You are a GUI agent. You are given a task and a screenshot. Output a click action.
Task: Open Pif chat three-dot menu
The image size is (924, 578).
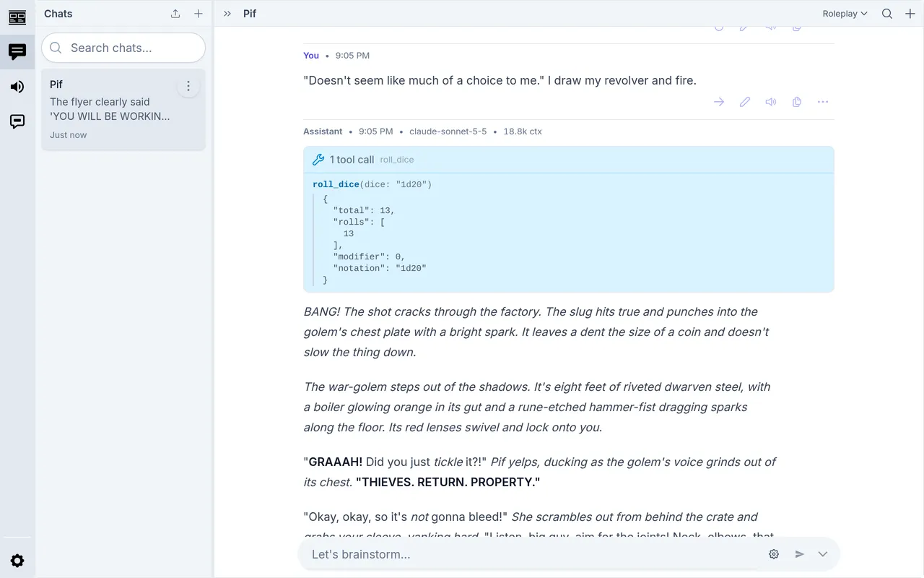[x=188, y=86]
